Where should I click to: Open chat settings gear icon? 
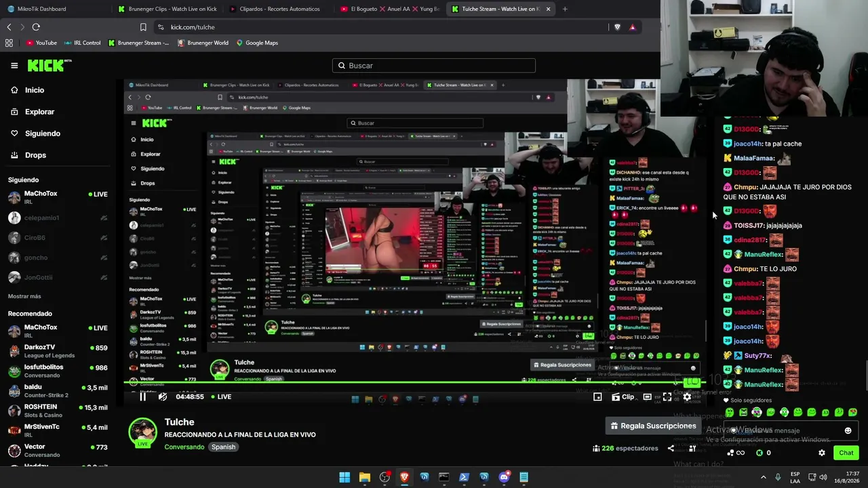coord(822,453)
